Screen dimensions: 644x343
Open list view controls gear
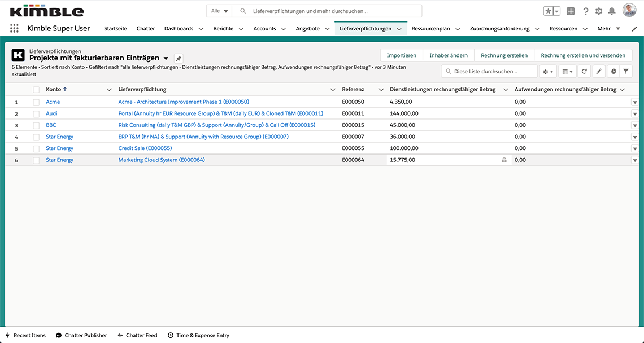pos(548,72)
